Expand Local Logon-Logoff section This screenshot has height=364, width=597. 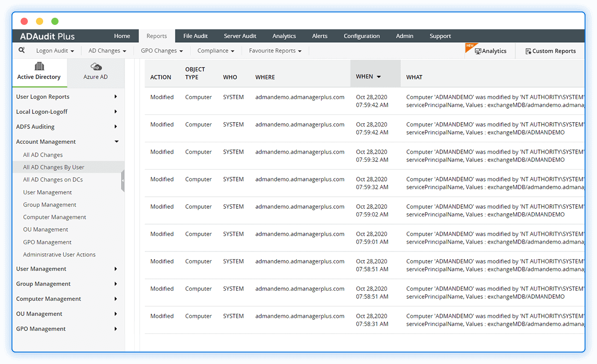(x=116, y=112)
